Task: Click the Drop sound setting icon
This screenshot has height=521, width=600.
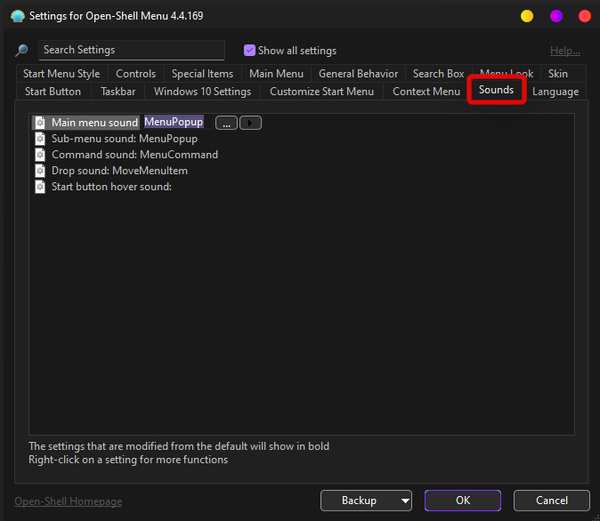Action: [x=40, y=171]
